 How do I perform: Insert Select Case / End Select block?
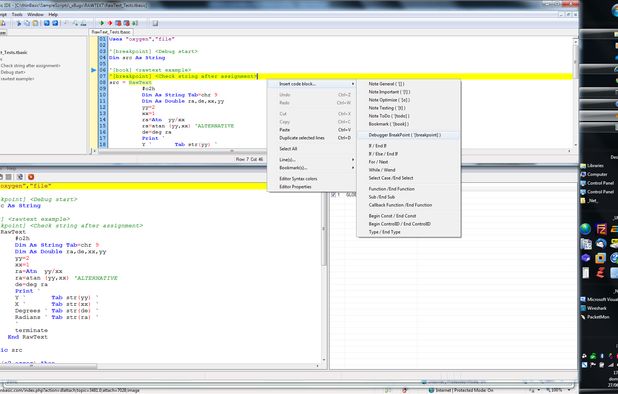(409, 178)
